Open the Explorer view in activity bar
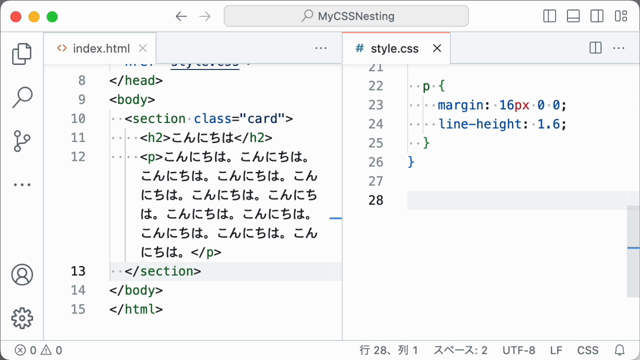Image resolution: width=640 pixels, height=360 pixels. [x=22, y=54]
